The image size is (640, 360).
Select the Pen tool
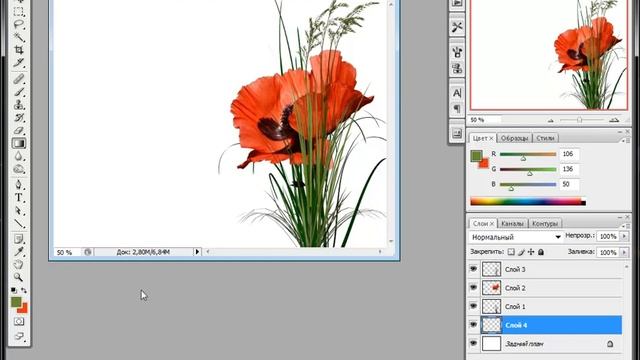click(x=19, y=185)
